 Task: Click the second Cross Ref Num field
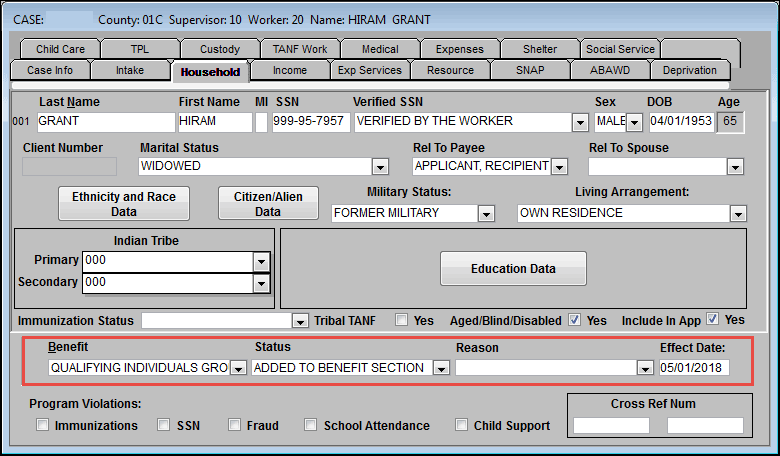point(705,426)
